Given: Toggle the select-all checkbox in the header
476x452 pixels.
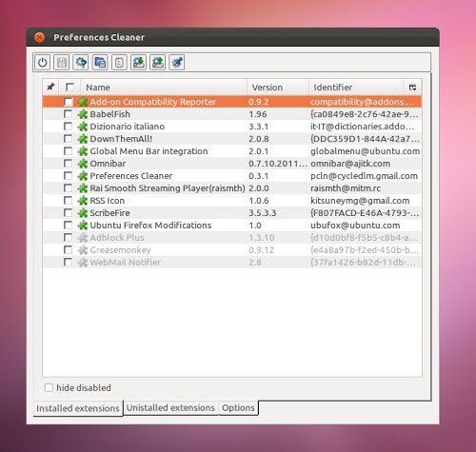Looking at the screenshot, I should coord(69,87).
